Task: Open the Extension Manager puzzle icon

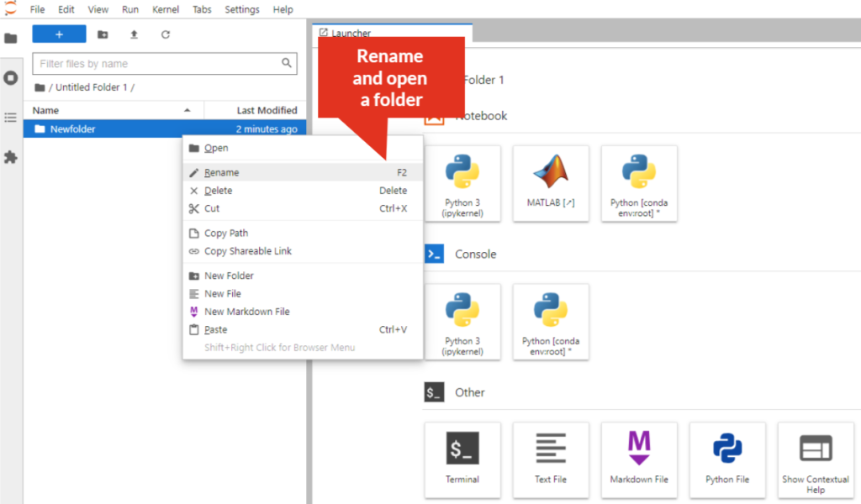Action: (10, 157)
